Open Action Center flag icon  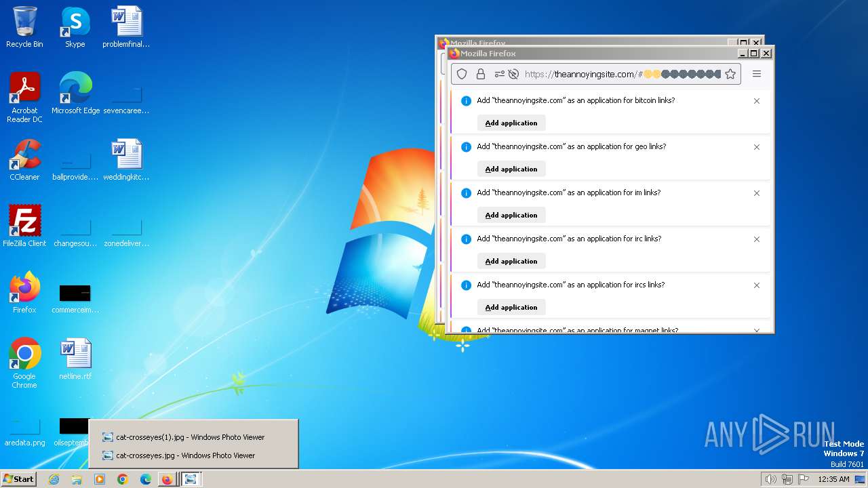[804, 479]
